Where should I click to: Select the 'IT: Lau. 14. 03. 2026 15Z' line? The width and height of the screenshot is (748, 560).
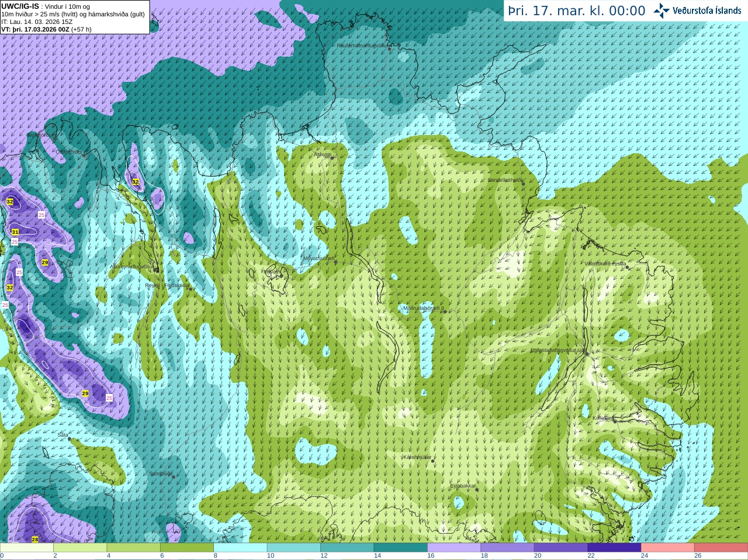click(x=37, y=22)
